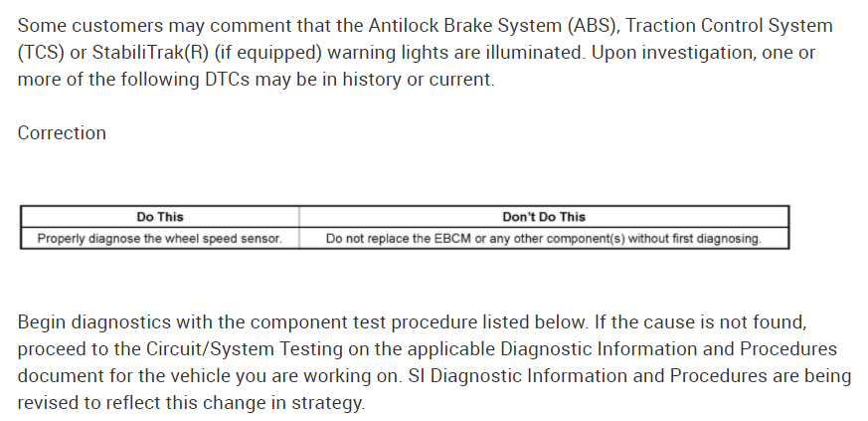Click the word "StabiliTrak(R)"

146,53
